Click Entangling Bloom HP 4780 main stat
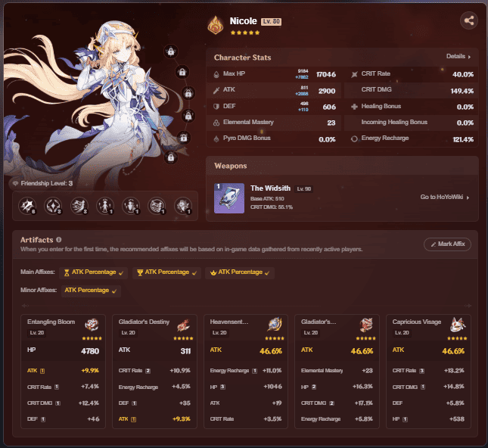This screenshot has width=488, height=448. coord(64,351)
